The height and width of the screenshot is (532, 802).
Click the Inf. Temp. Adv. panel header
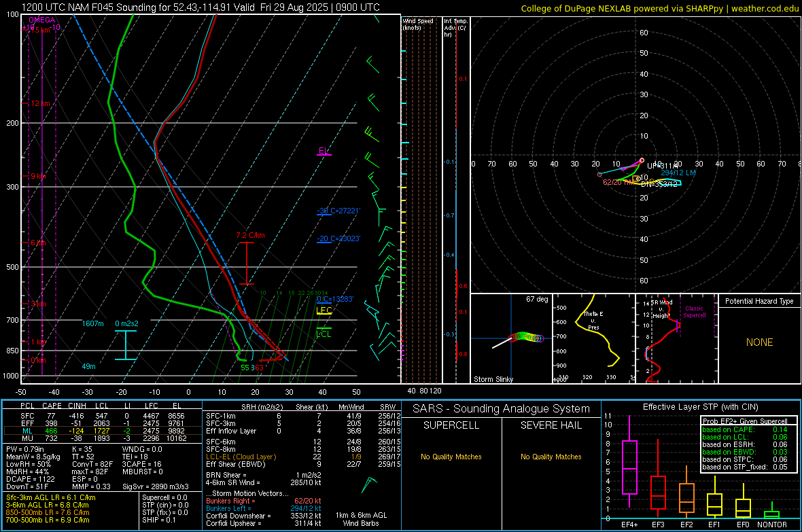click(x=455, y=28)
